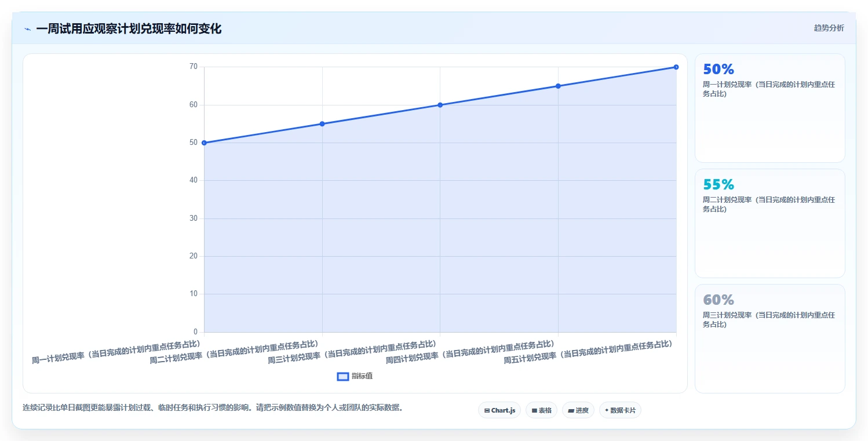Click the 55% value text
868x441 pixels.
click(x=719, y=184)
